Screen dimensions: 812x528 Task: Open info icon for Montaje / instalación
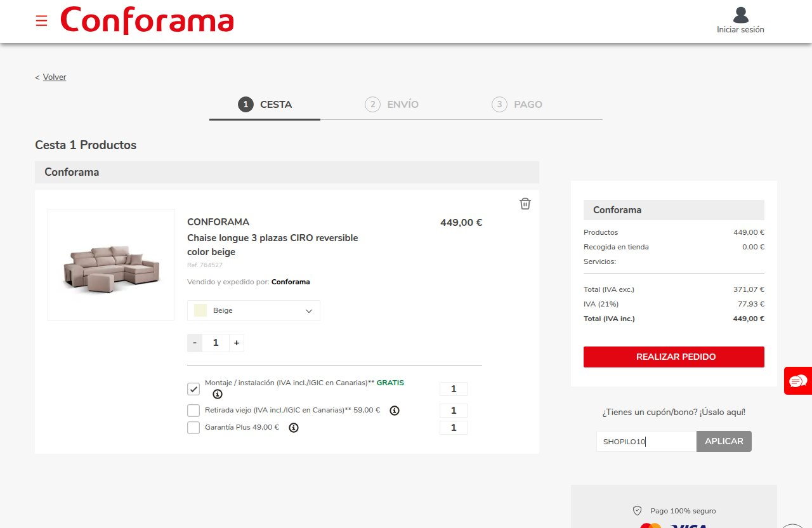218,394
